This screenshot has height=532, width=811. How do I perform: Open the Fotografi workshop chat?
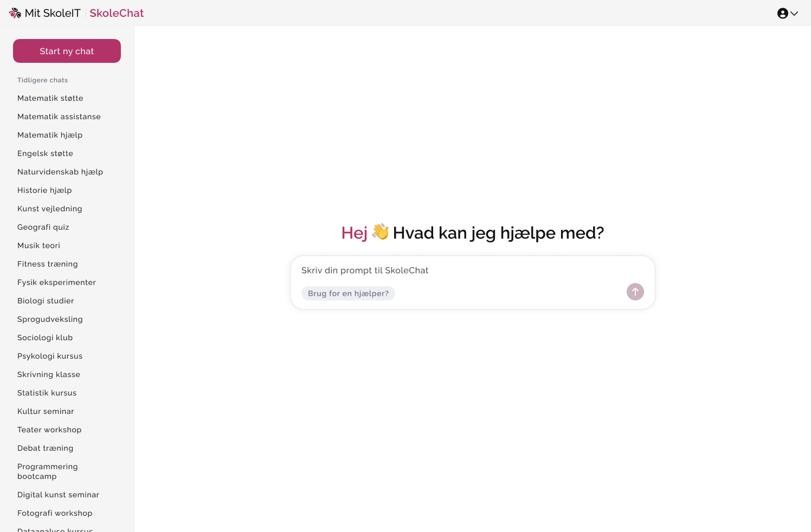[x=55, y=513]
